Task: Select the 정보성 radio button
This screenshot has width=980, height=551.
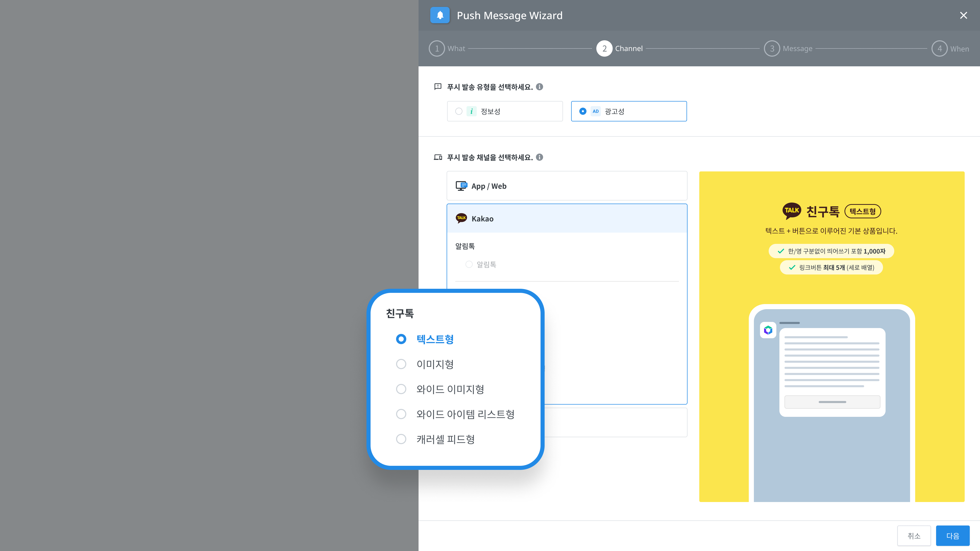Action: tap(459, 111)
